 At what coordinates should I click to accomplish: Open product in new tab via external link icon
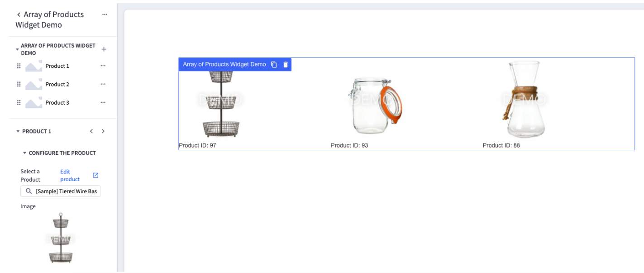(95, 175)
